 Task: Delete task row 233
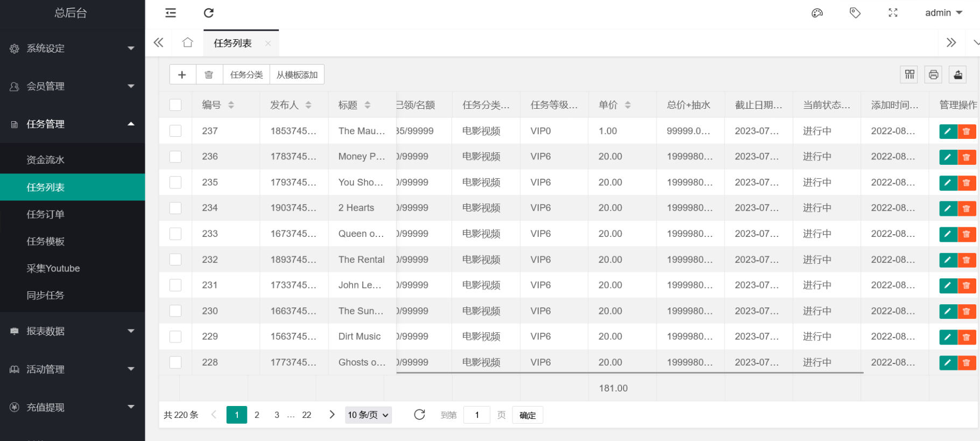click(967, 234)
